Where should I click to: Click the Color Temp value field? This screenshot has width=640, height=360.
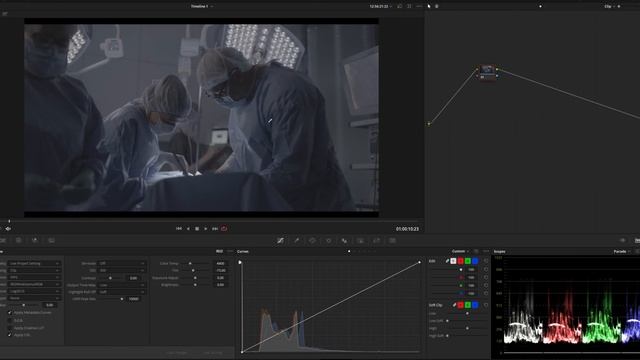tap(220, 264)
